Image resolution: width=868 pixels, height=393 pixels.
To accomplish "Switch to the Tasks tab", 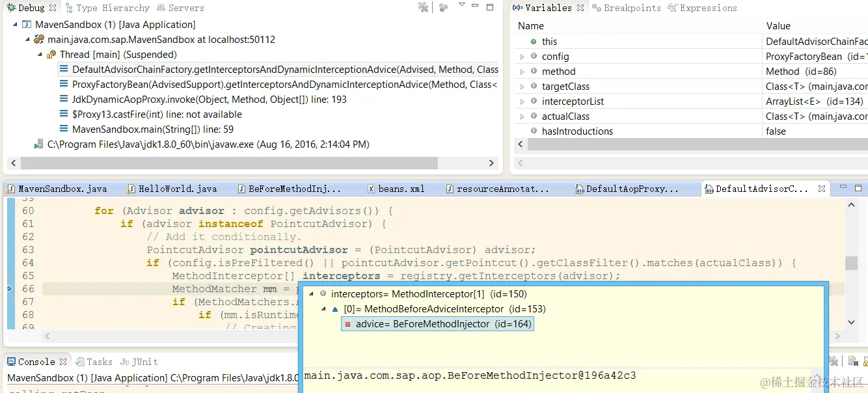I will pos(94,362).
